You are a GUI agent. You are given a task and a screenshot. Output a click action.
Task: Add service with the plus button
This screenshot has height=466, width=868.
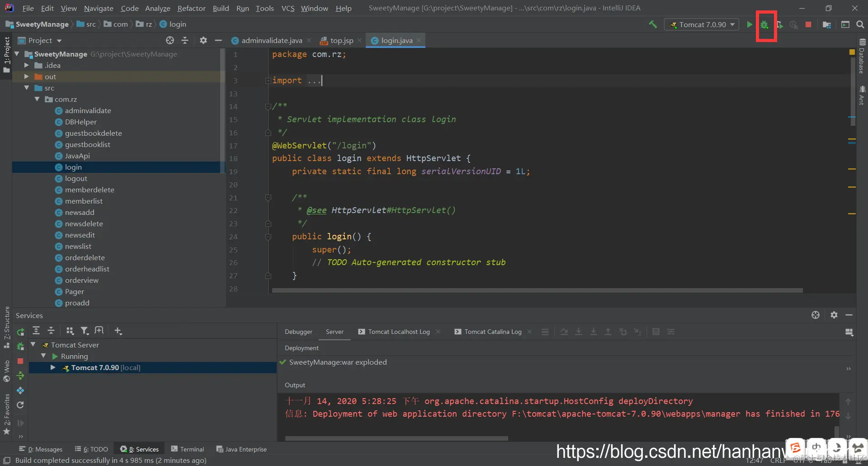pyautogui.click(x=118, y=331)
